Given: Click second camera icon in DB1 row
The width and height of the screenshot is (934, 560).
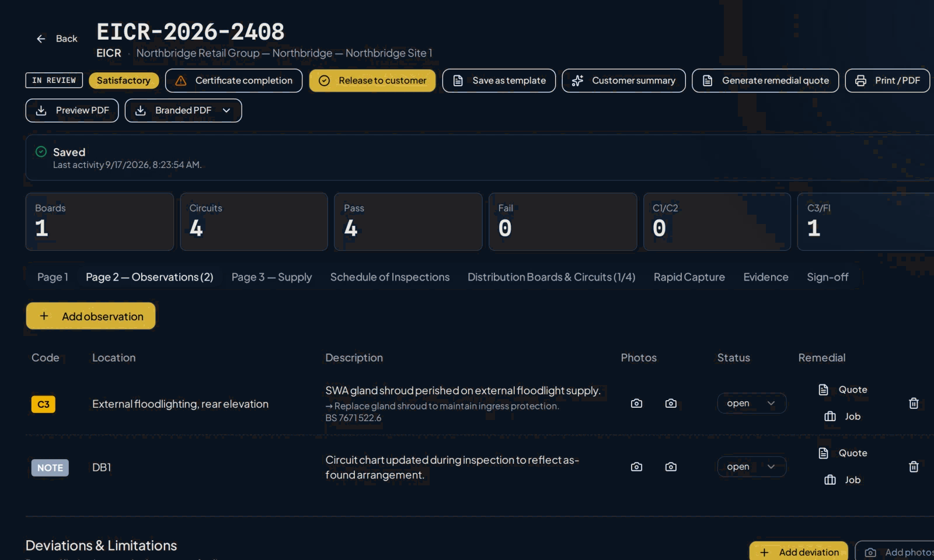Looking at the screenshot, I should [x=671, y=467].
